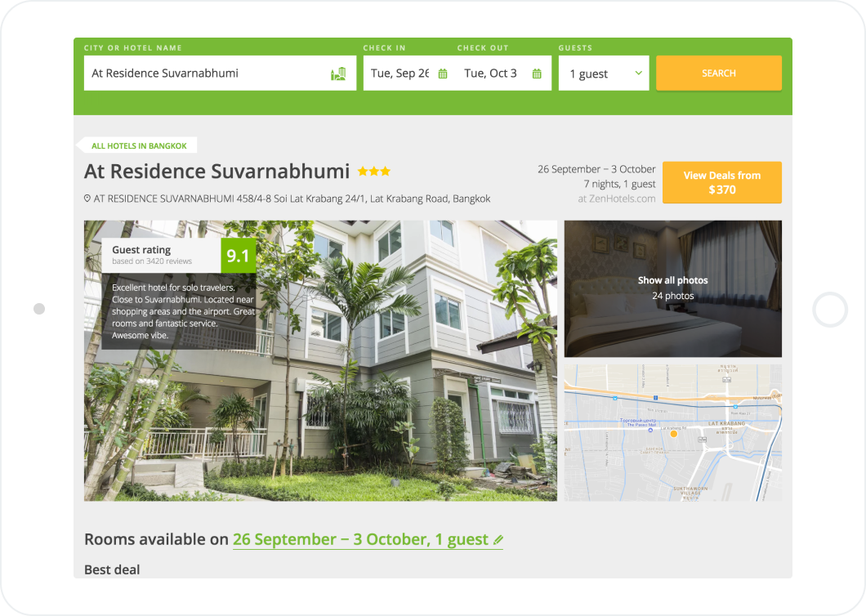Focus the city or hotel name field
This screenshot has height=616, width=866.
point(204,74)
